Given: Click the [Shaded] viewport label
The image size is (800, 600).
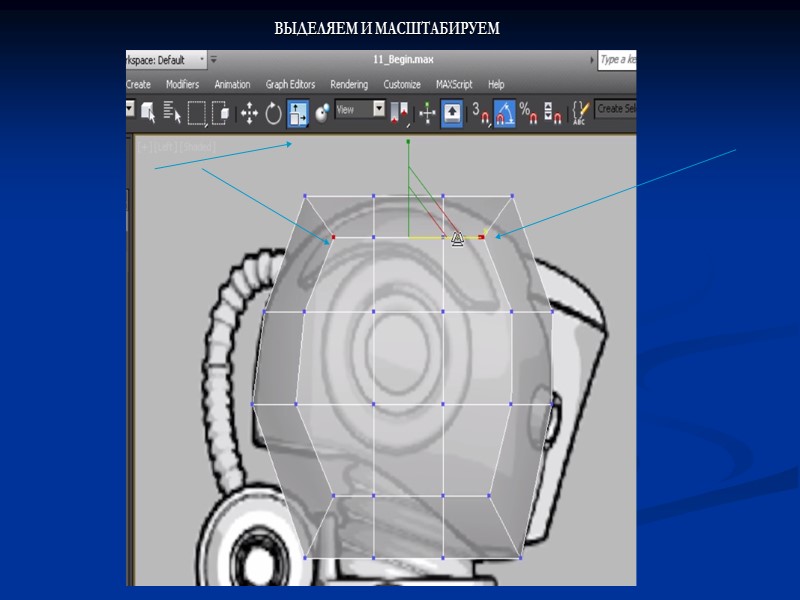Looking at the screenshot, I should [197, 147].
